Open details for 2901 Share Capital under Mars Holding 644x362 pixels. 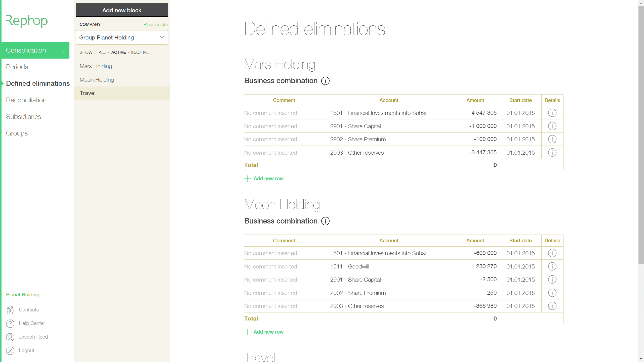[x=552, y=126]
